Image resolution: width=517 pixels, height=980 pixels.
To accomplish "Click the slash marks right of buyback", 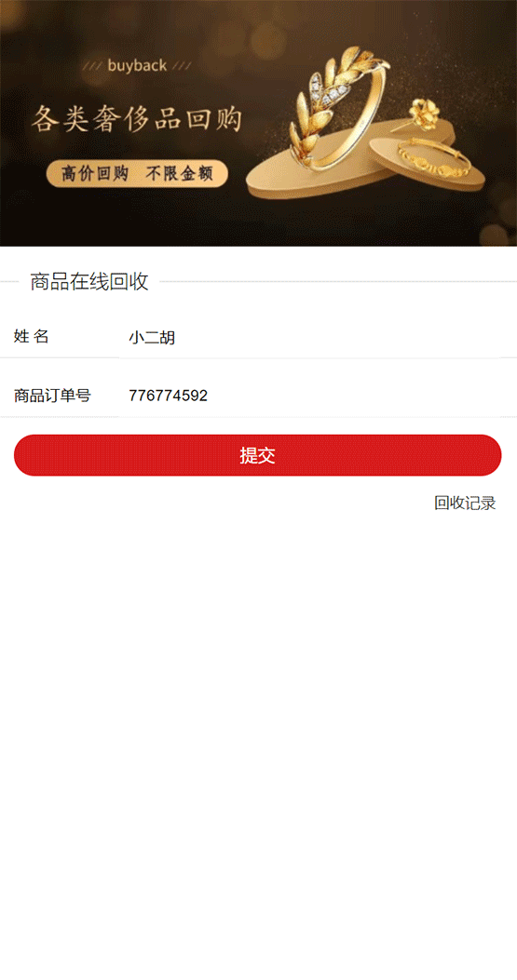I will [x=182, y=66].
